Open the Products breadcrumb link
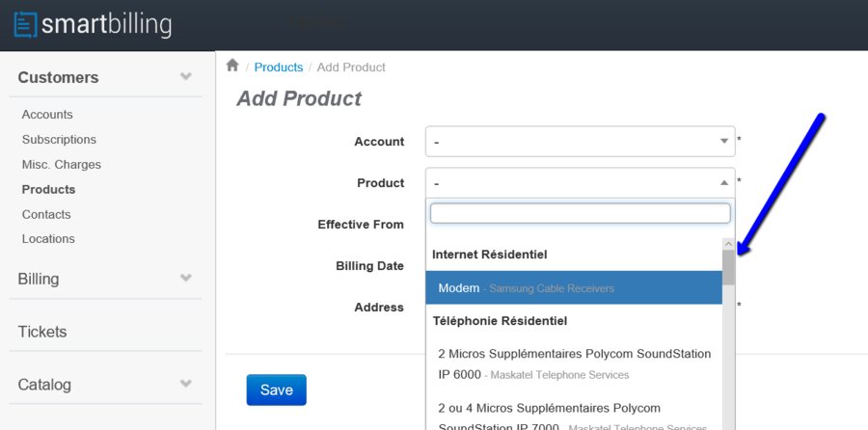 coord(279,67)
